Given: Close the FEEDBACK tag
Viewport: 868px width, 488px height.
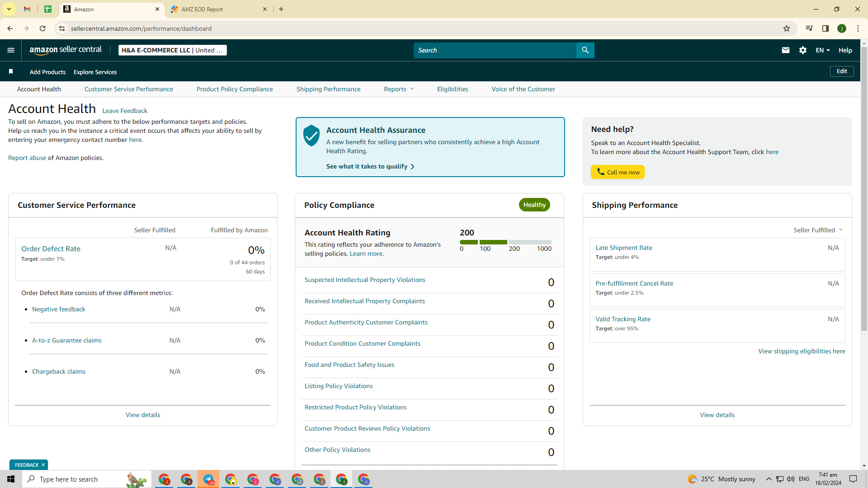Looking at the screenshot, I should 43,465.
